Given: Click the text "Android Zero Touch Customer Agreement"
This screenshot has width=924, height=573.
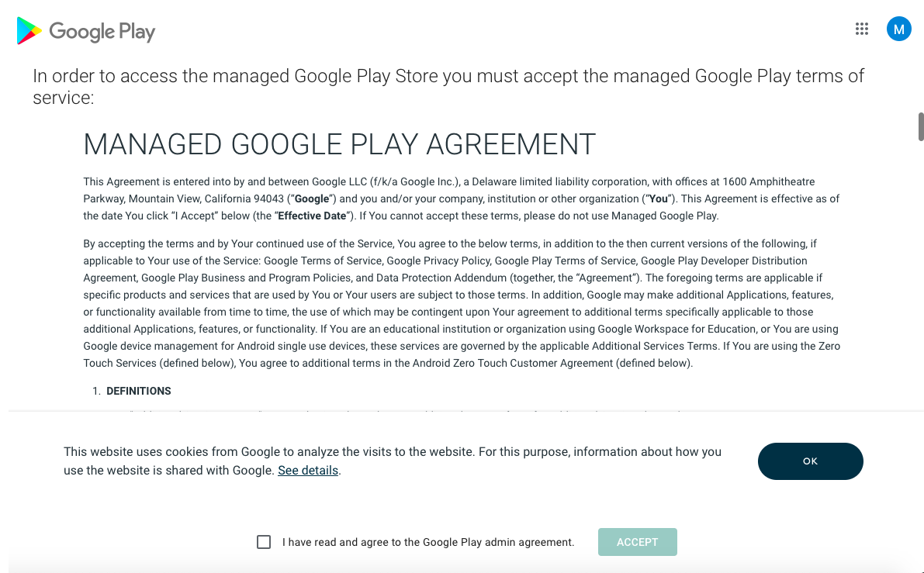Looking at the screenshot, I should [x=512, y=364].
